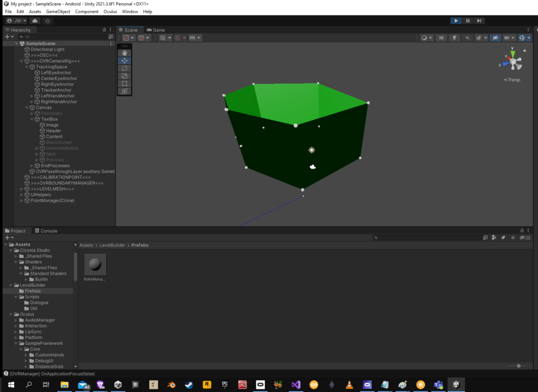538x392 pixels.
Task: Go to Assets in breadcrumb path
Action: [86, 245]
